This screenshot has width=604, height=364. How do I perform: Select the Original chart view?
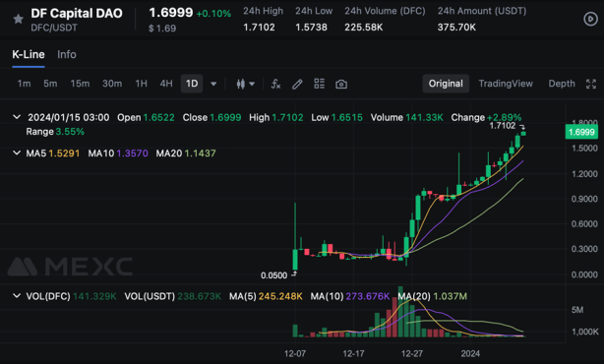446,84
